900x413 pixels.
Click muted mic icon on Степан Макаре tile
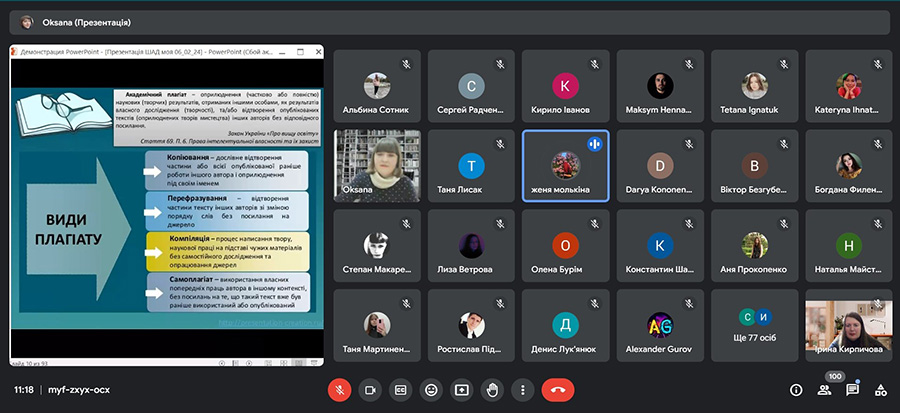point(406,224)
